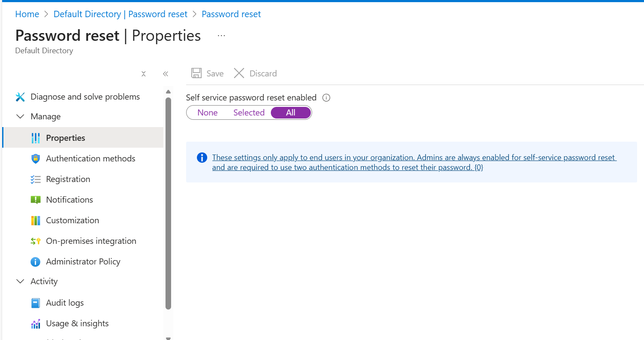This screenshot has height=340, width=644.
Task: Click the Customization color bars icon
Action: tap(36, 221)
